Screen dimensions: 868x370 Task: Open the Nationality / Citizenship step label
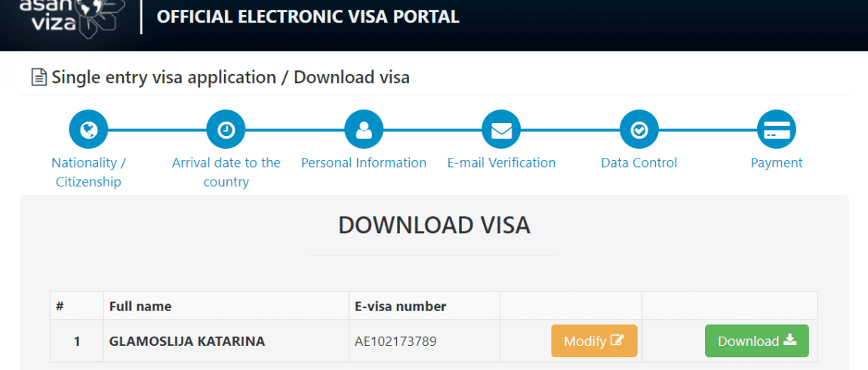(88, 172)
